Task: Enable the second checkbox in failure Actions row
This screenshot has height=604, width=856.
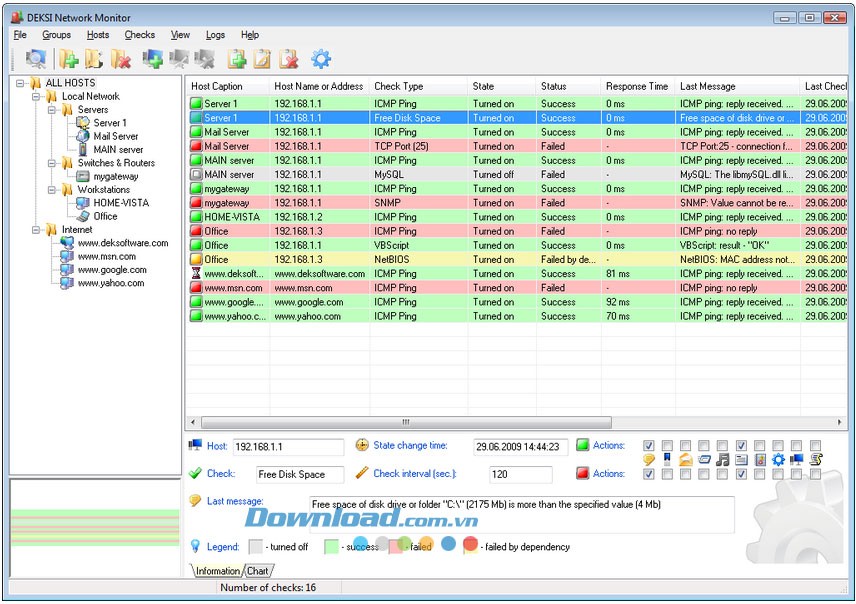Action: click(665, 473)
